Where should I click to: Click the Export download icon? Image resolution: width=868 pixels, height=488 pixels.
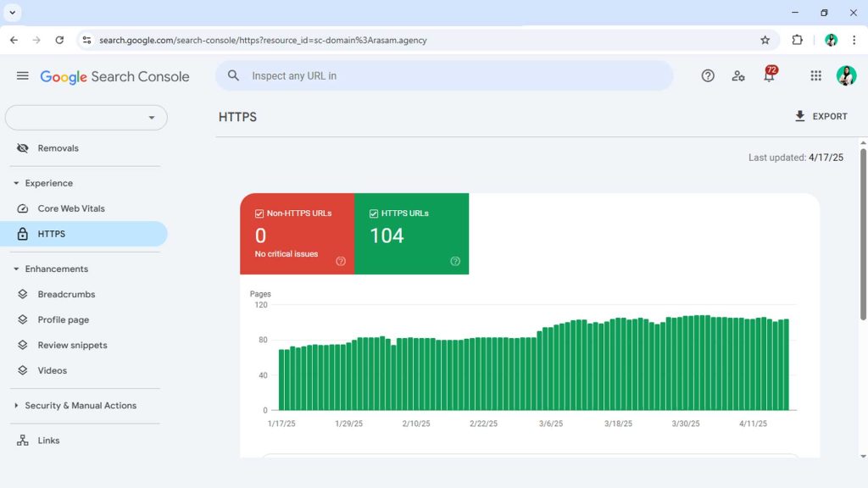[x=800, y=116]
